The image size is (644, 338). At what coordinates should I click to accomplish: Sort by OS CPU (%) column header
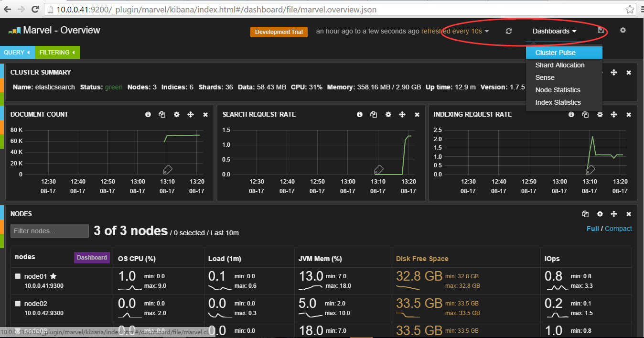coord(137,259)
